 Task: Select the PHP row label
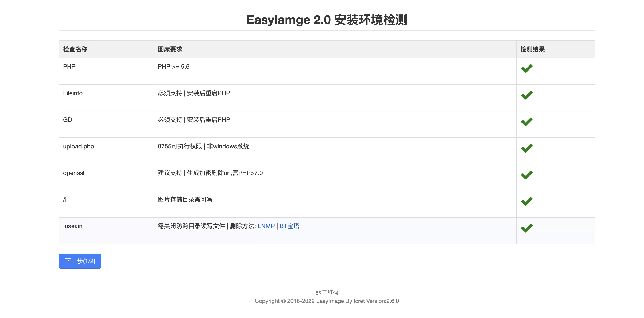tap(69, 67)
